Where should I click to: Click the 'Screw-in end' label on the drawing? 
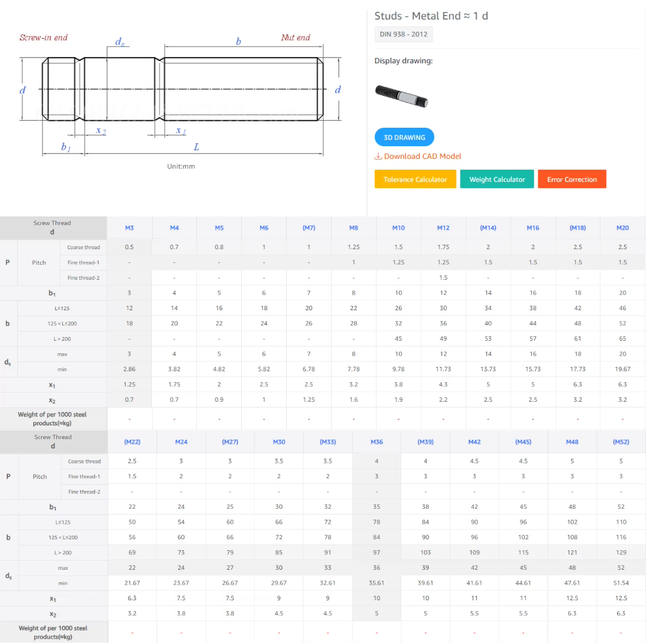(x=44, y=37)
